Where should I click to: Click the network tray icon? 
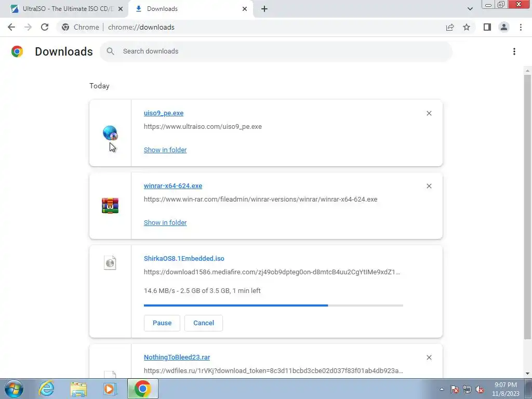click(x=467, y=389)
